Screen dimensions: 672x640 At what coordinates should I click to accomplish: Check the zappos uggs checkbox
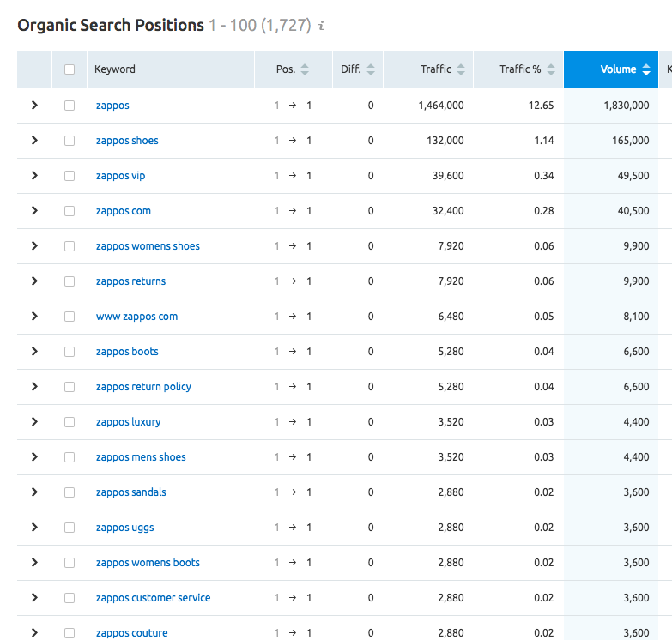coord(70,528)
